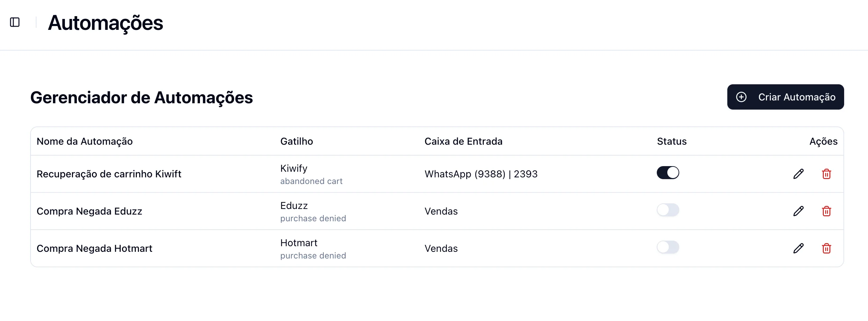Enable the Compra Negada Eduzz automation
Viewport: 868px width, 321px height.
(x=668, y=210)
